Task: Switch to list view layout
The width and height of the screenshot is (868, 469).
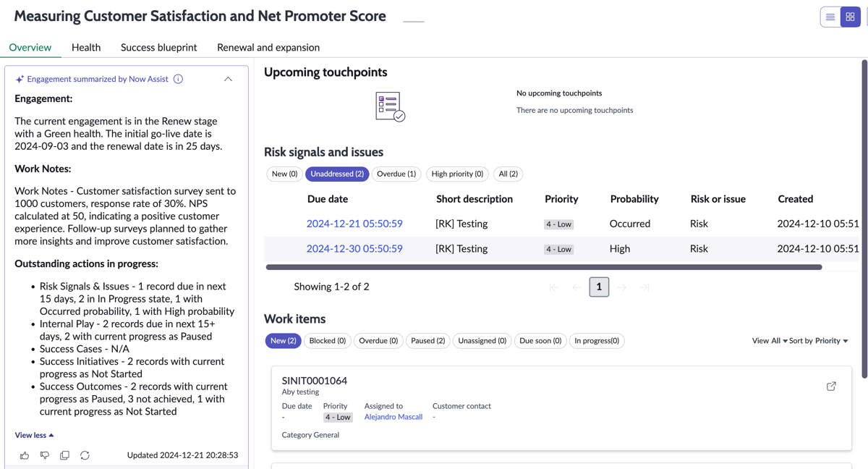Action: 830,17
